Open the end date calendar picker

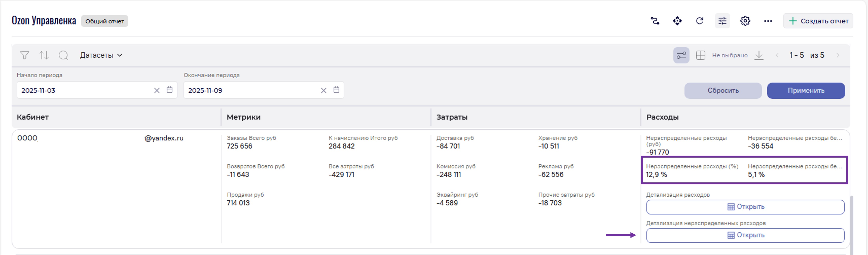pyautogui.click(x=336, y=90)
